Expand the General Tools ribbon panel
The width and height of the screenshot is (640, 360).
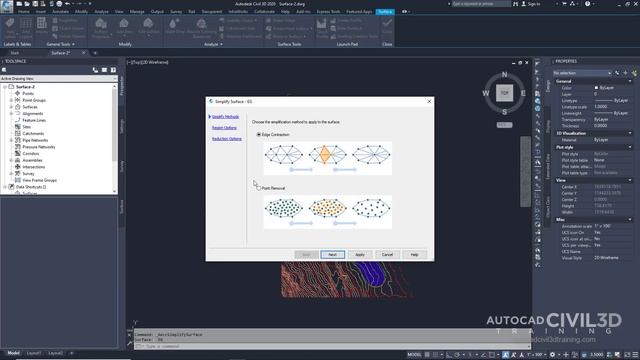pyautogui.click(x=60, y=44)
